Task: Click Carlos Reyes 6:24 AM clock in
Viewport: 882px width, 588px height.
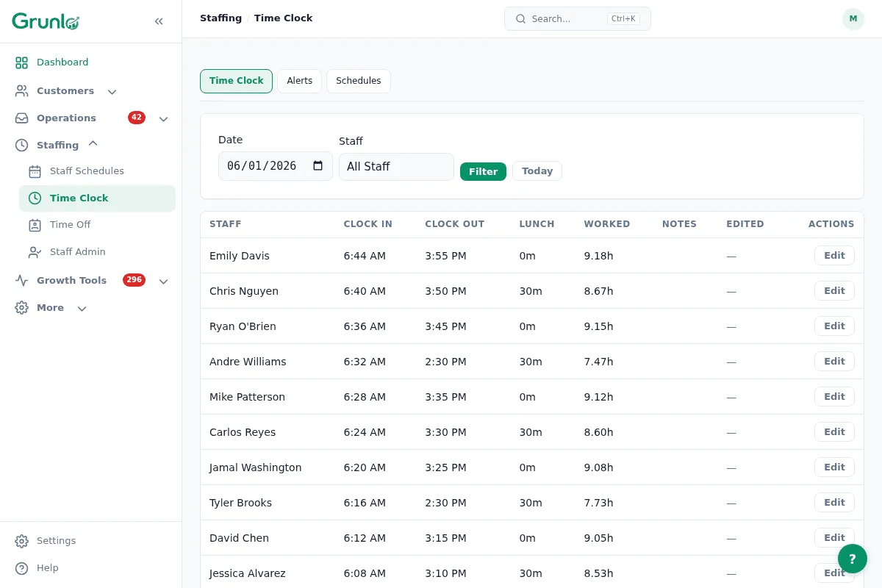Action: pos(365,432)
